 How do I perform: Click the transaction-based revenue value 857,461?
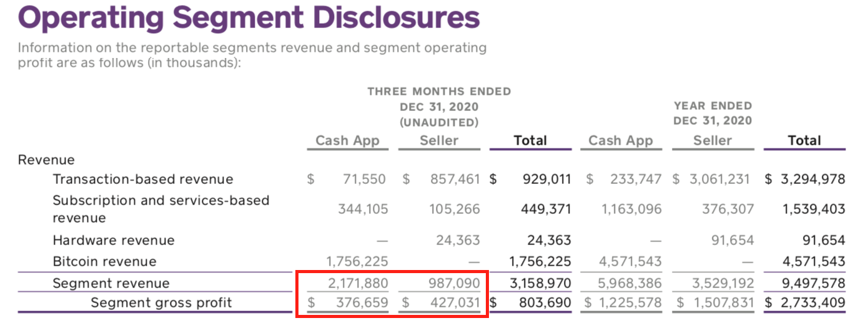[x=453, y=180]
